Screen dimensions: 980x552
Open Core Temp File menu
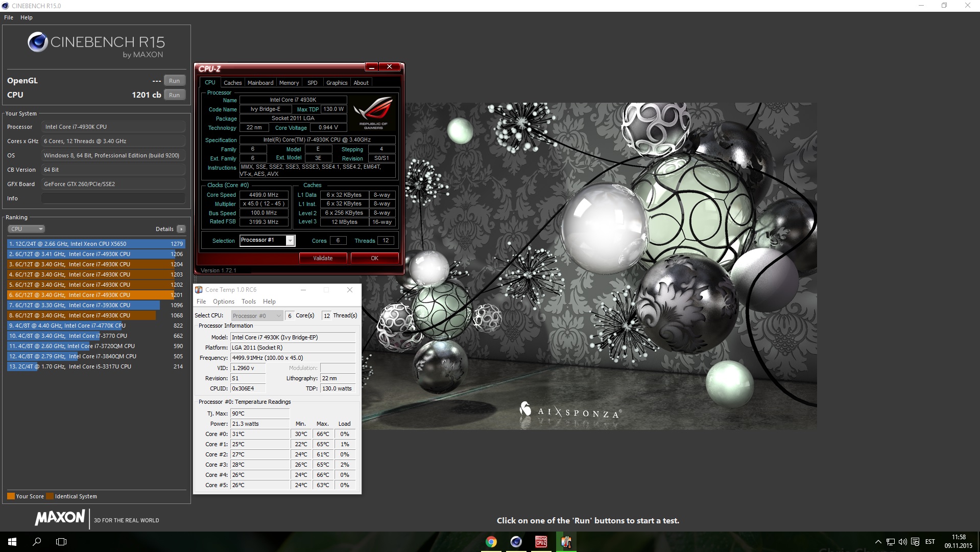[x=201, y=302]
